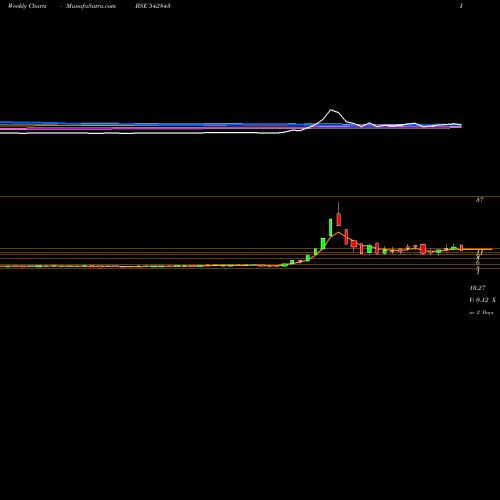Click the '10.27' price value
Screen dimensions: 500x500
point(477,288)
